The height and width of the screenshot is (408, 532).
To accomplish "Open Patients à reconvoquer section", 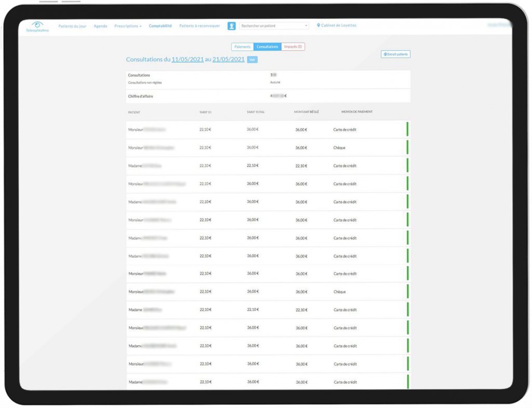I will tap(199, 25).
